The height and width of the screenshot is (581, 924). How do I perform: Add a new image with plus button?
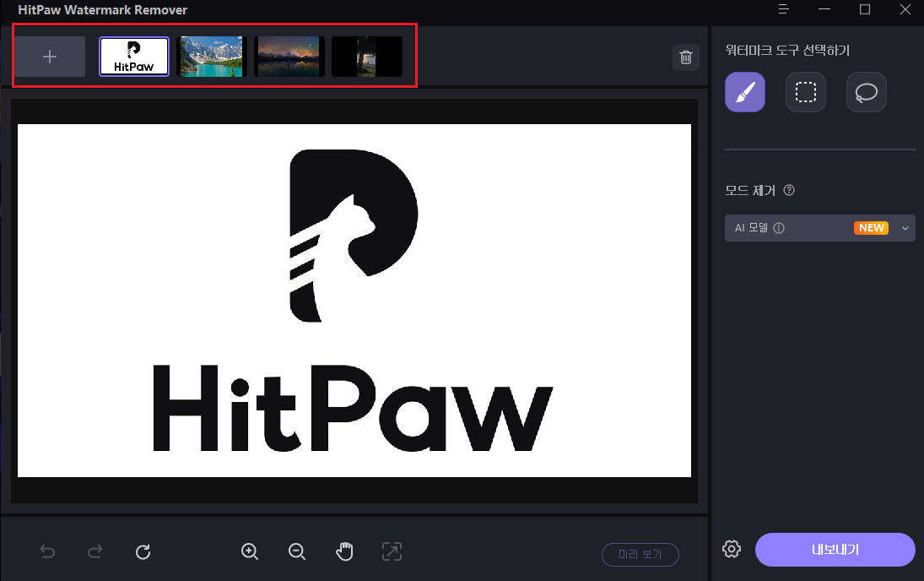(x=50, y=57)
